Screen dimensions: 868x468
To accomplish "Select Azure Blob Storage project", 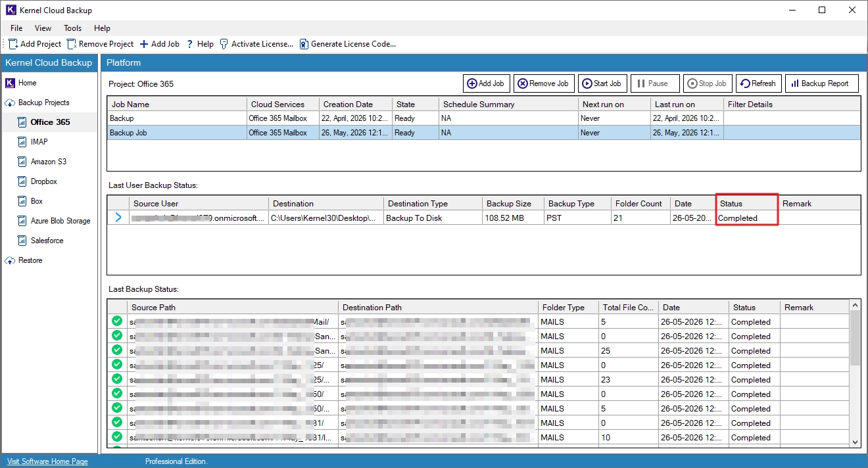I will tap(60, 221).
